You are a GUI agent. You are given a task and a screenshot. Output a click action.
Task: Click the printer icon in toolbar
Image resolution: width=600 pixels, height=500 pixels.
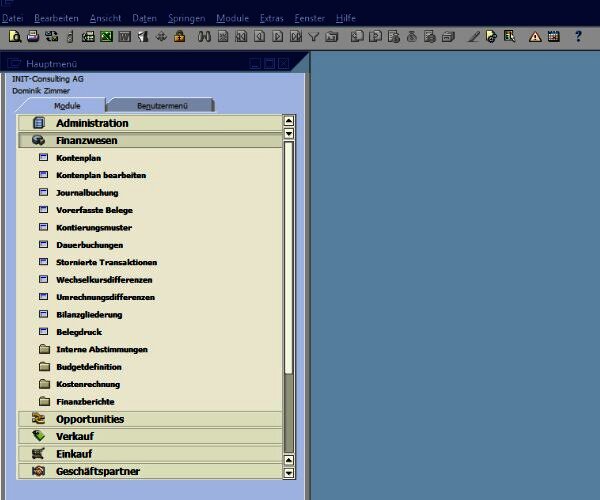tap(32, 37)
